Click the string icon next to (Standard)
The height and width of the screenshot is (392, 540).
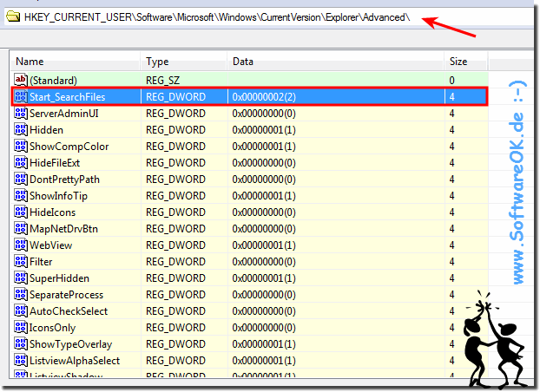pyautogui.click(x=21, y=80)
